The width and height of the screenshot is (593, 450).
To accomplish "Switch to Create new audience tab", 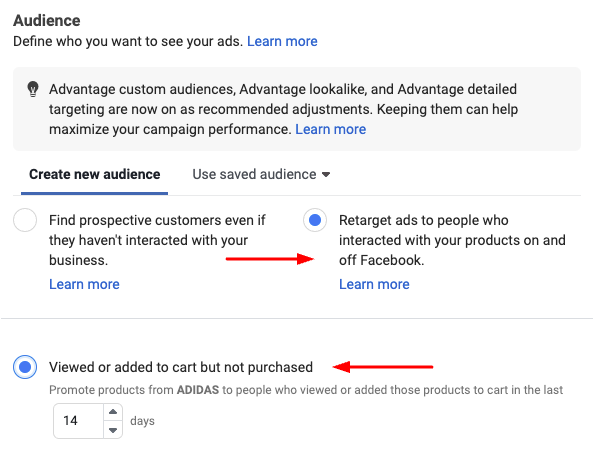I will [x=95, y=174].
